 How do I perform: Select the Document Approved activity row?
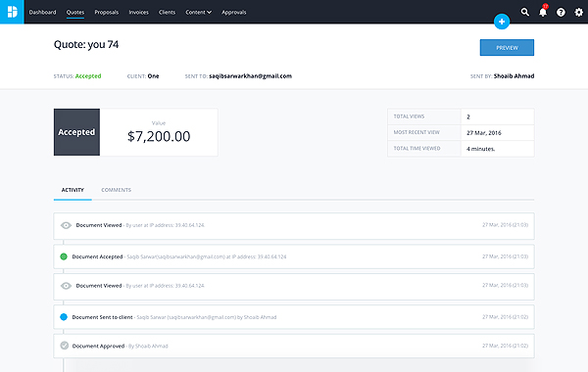294,346
